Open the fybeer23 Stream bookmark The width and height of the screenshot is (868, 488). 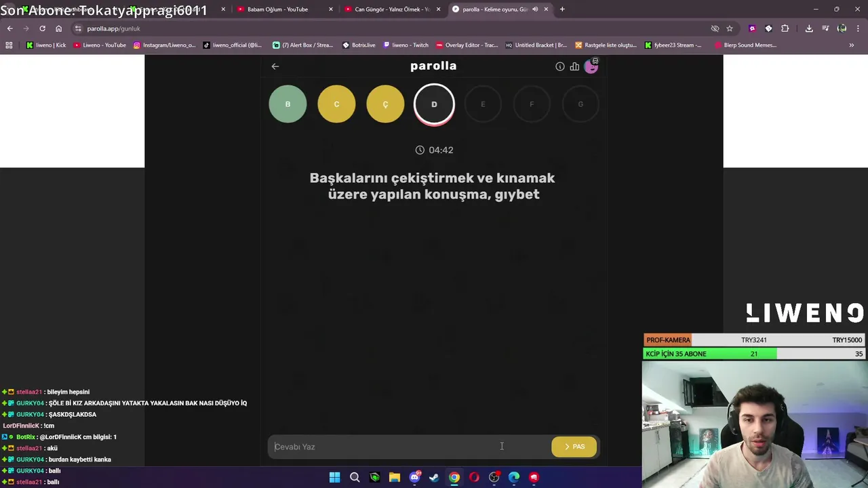click(673, 45)
